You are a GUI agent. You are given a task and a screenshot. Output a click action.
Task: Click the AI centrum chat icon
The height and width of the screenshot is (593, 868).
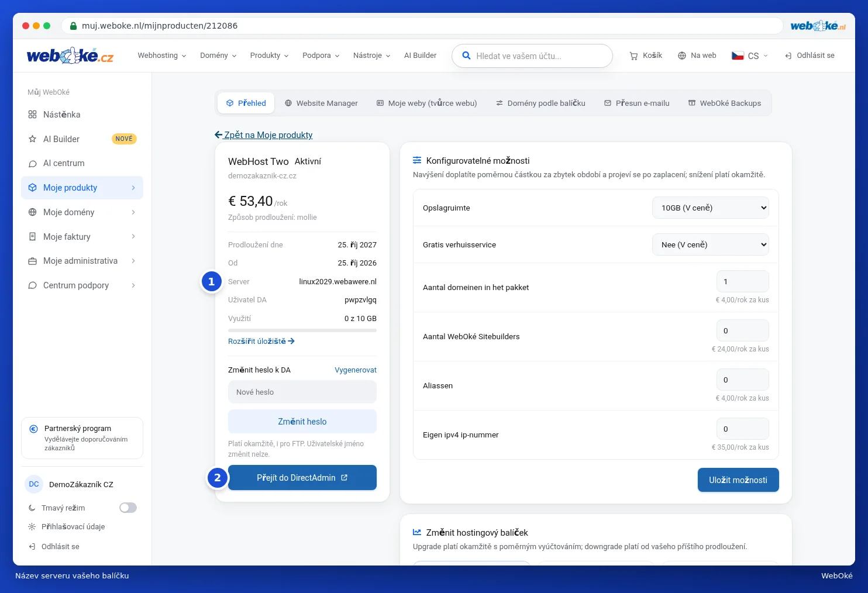pyautogui.click(x=32, y=164)
